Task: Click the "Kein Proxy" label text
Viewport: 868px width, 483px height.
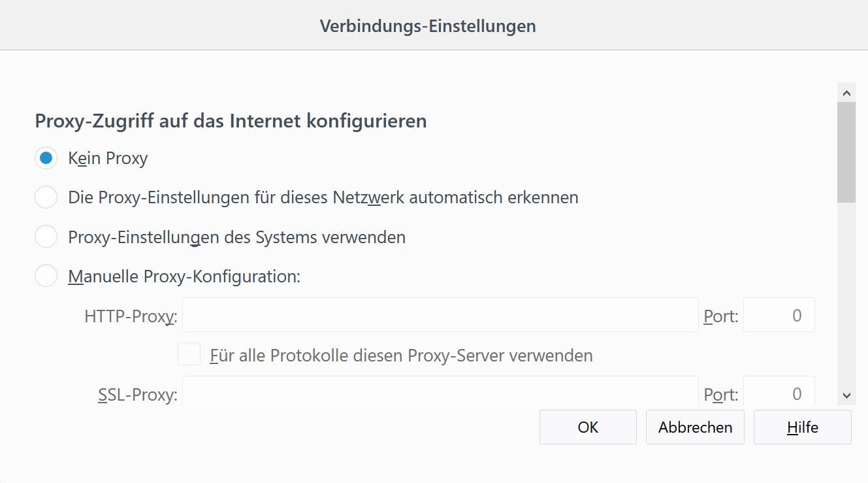Action: (108, 159)
